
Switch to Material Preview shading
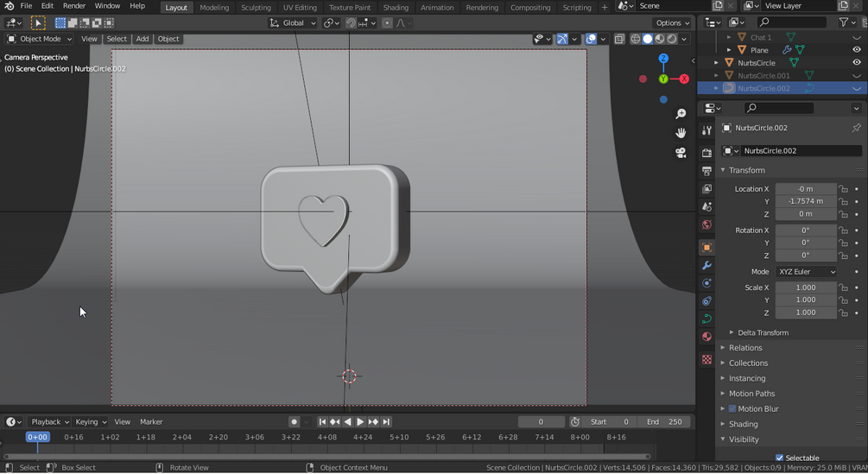pos(660,39)
